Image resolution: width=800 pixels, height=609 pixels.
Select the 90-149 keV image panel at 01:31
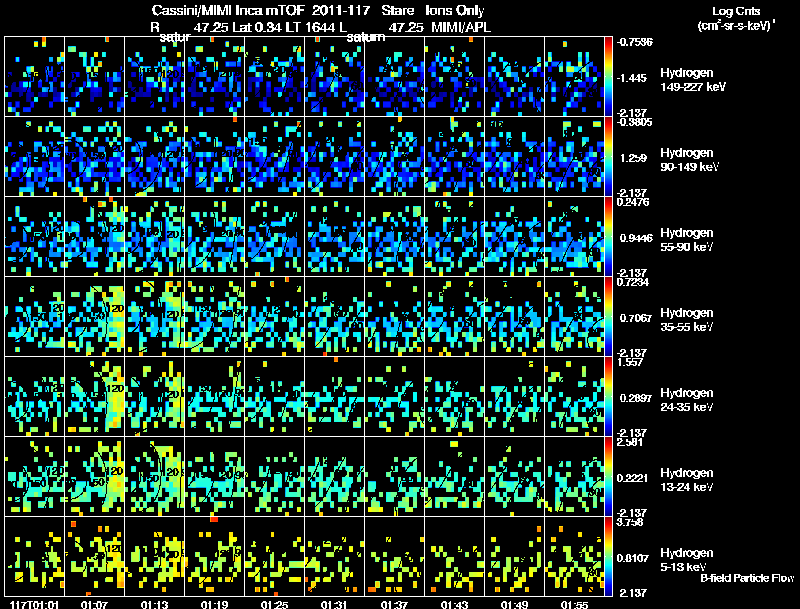pyautogui.click(x=335, y=157)
